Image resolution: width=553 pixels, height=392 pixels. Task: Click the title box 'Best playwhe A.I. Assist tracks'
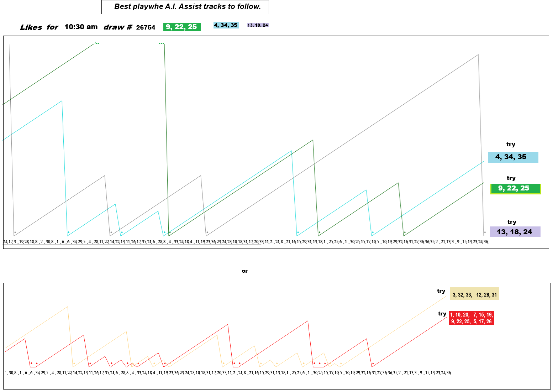[x=185, y=7]
